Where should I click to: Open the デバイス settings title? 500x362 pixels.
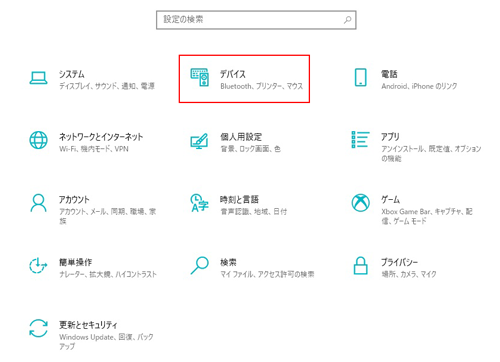[233, 74]
